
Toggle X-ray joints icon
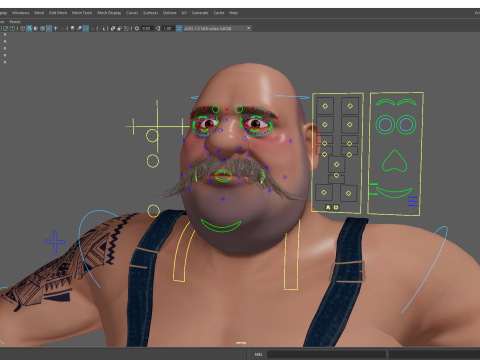coord(126,28)
